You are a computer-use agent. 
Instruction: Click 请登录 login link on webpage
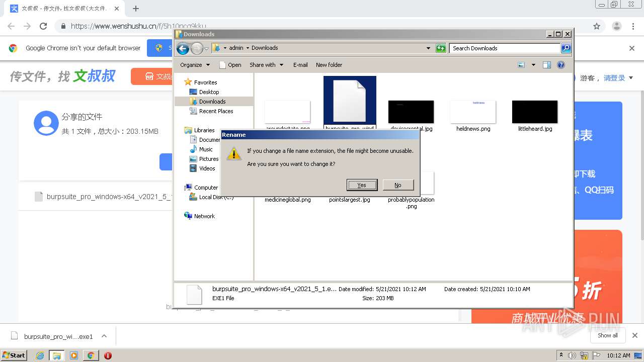point(614,78)
